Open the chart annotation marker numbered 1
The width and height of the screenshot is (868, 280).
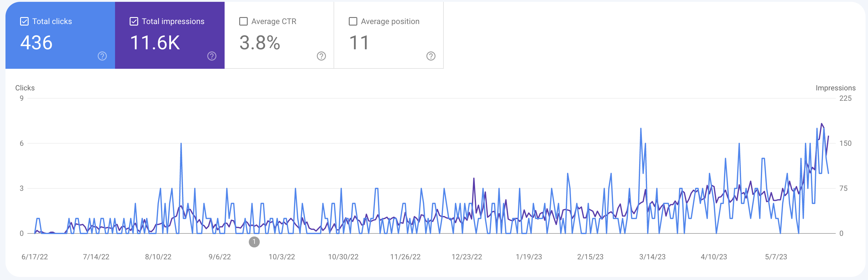pos(254,242)
